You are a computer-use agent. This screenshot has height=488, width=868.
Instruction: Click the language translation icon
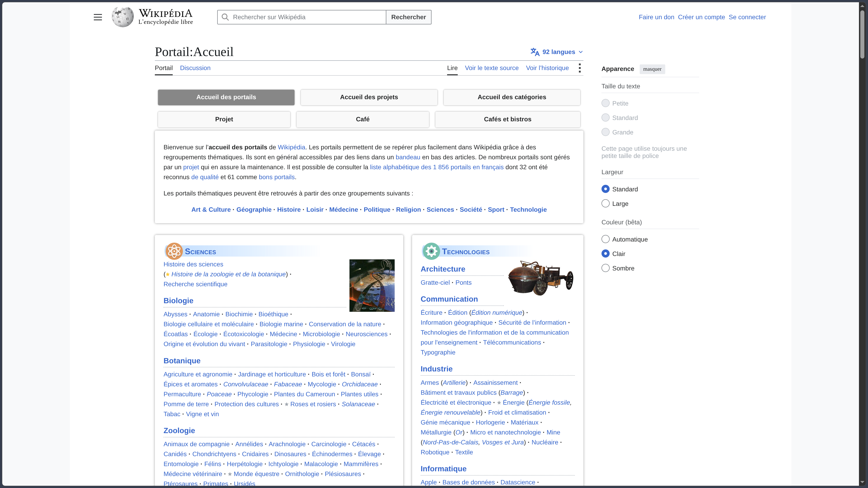click(x=535, y=52)
